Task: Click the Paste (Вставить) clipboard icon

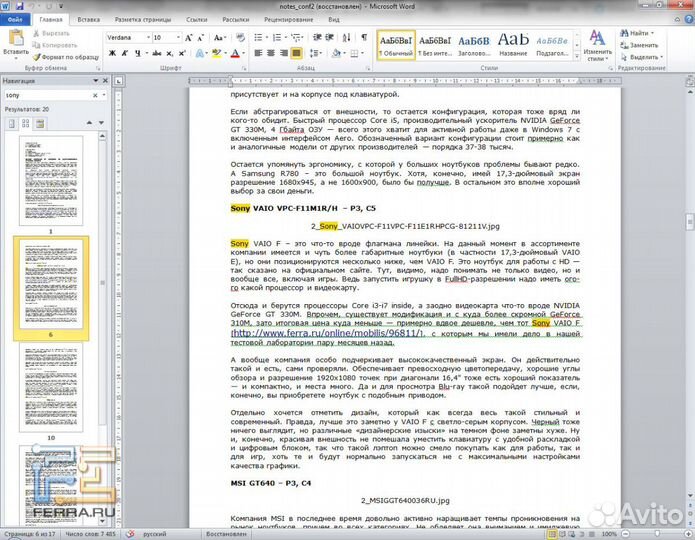Action: point(16,38)
